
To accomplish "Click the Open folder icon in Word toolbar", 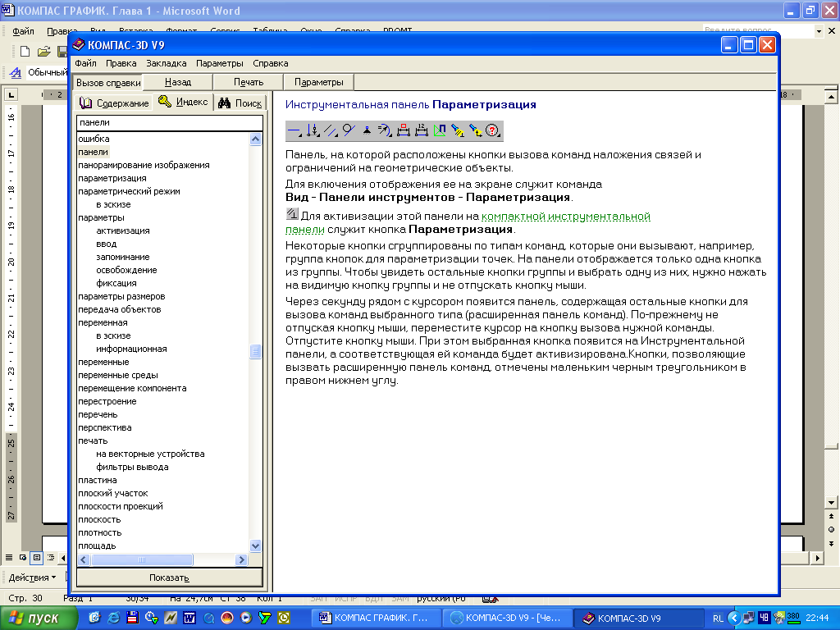I will pos(44,52).
